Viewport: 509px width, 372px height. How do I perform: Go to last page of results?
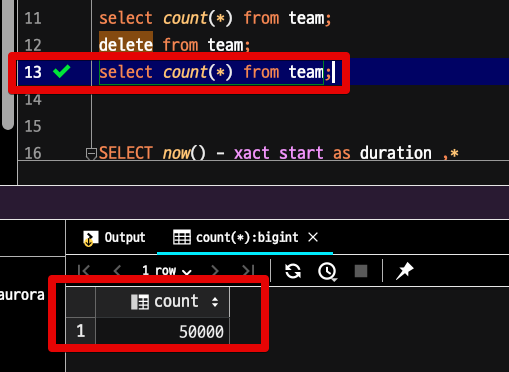(248, 270)
